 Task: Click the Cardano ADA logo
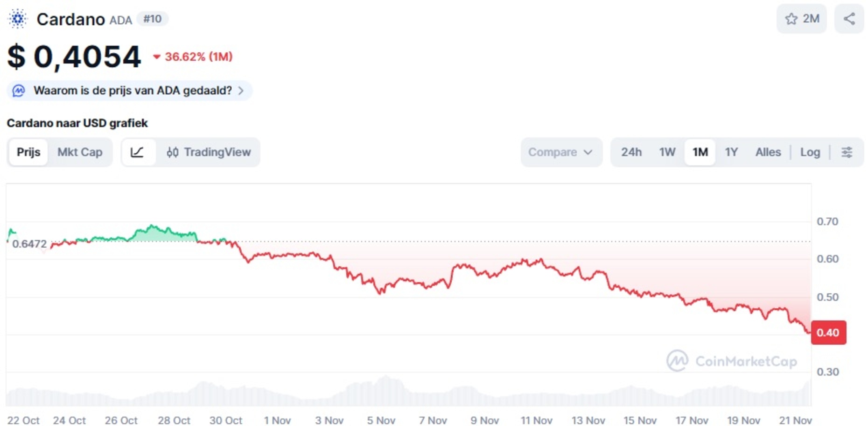click(17, 19)
